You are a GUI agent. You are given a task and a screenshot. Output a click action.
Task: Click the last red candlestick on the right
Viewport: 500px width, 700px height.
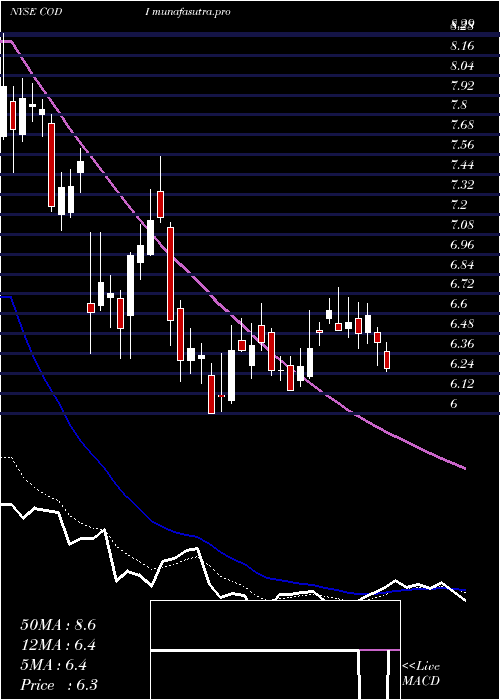coord(387,360)
